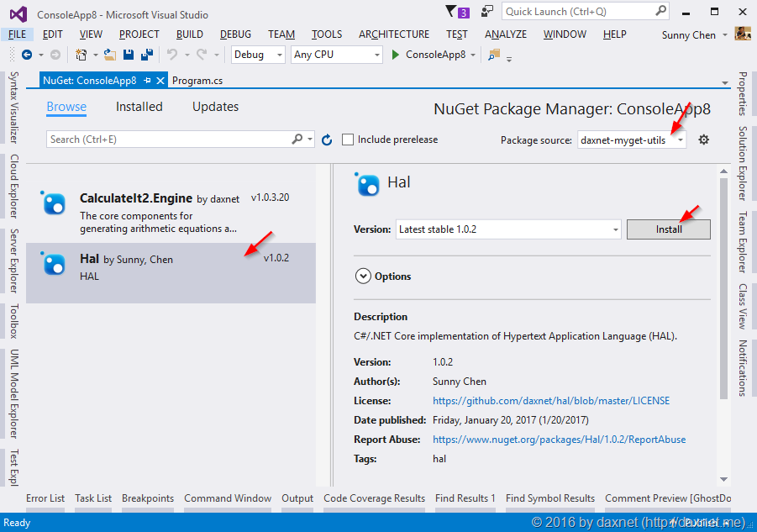Open the Error List panel tab
This screenshot has height=532, width=757.
(45, 498)
